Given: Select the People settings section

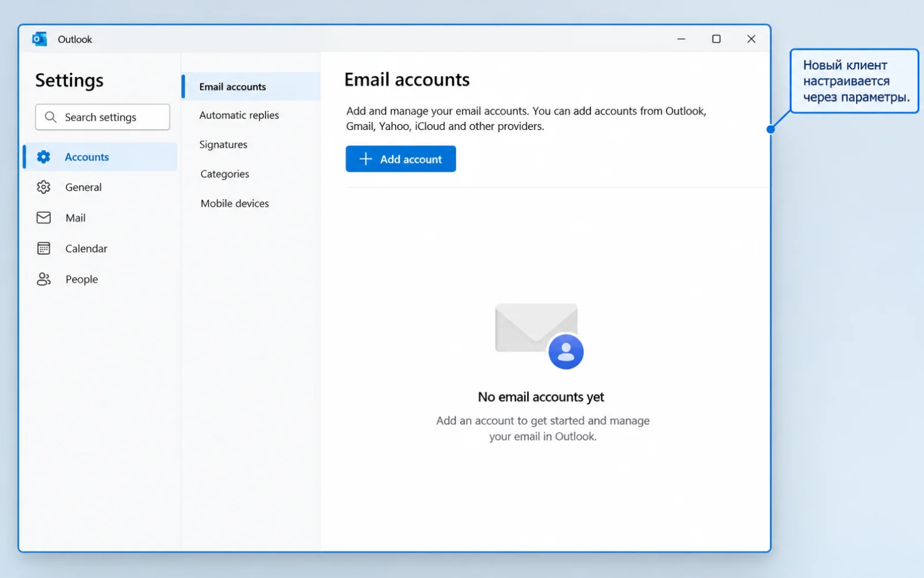Looking at the screenshot, I should point(100,279).
